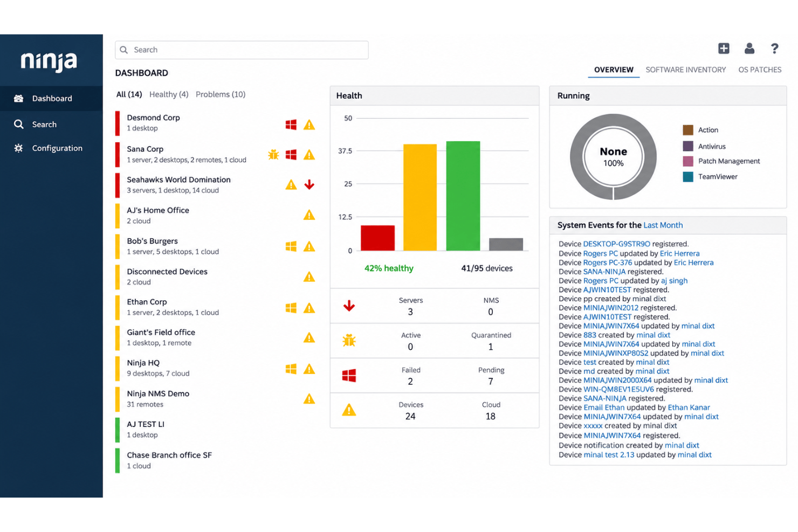Image resolution: width=798 pixels, height=532 pixels.
Task: Click the Search input field
Action: pos(242,50)
